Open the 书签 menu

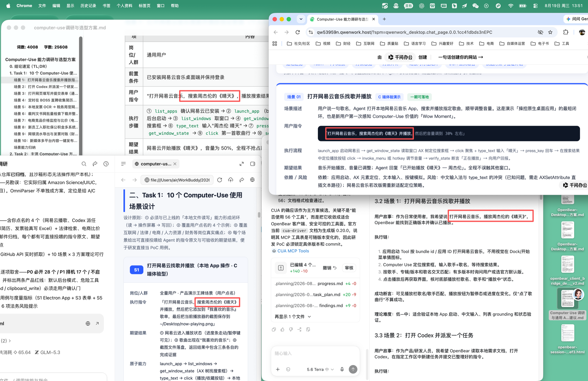106,6
